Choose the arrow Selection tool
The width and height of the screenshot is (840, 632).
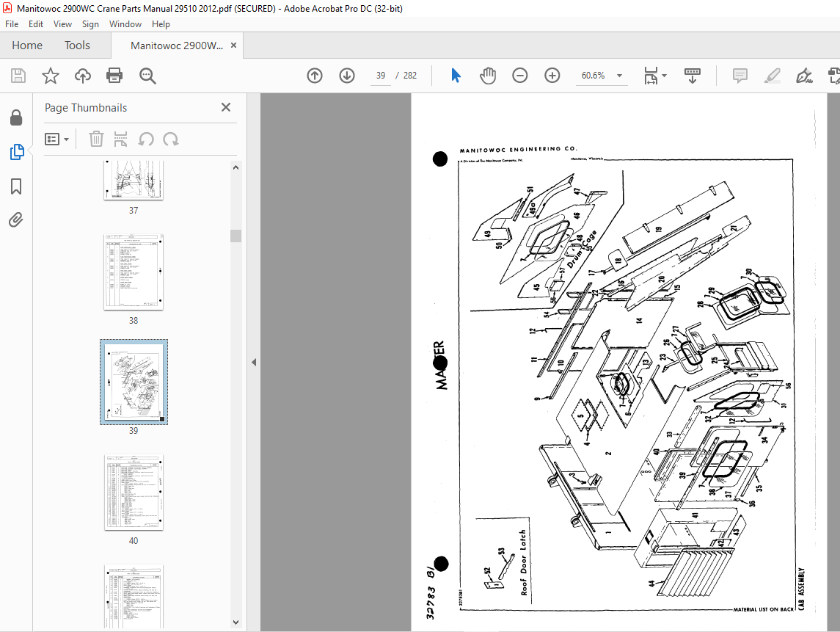tap(456, 76)
